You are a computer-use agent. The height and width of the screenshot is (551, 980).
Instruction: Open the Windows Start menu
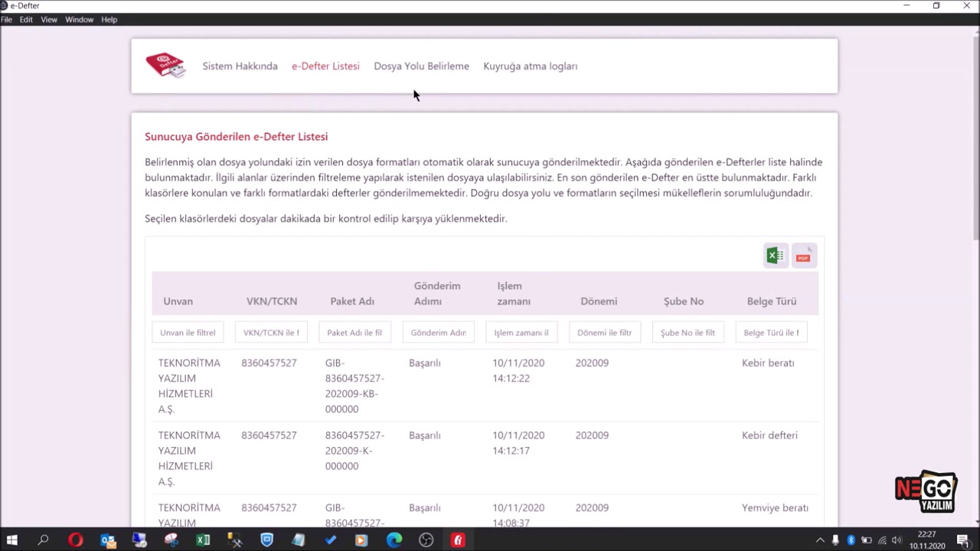click(11, 540)
